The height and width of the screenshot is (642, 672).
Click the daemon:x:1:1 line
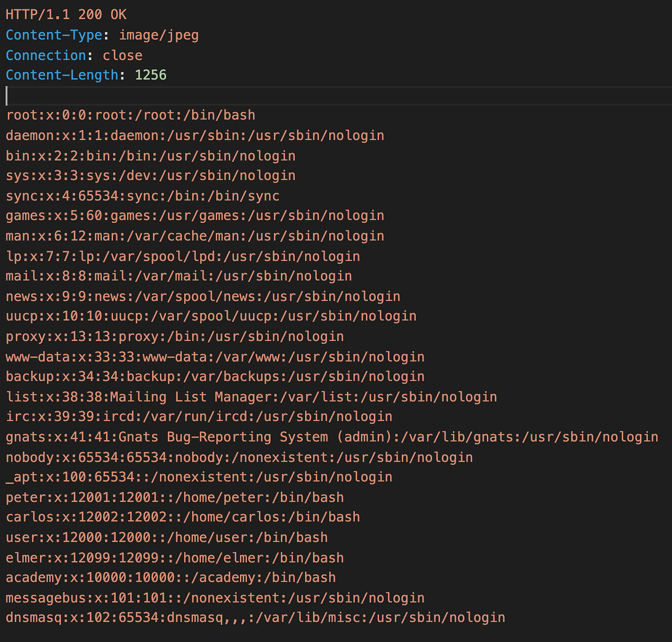pyautogui.click(x=195, y=136)
